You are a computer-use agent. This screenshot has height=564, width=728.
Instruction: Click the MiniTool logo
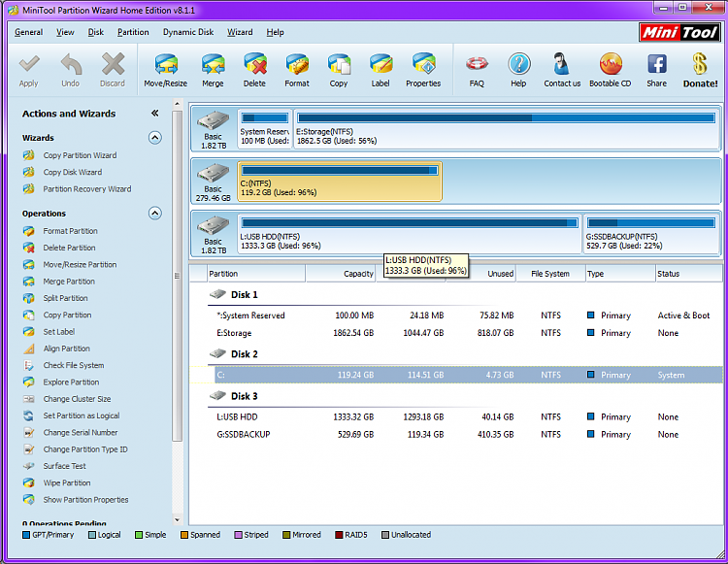pyautogui.click(x=679, y=32)
